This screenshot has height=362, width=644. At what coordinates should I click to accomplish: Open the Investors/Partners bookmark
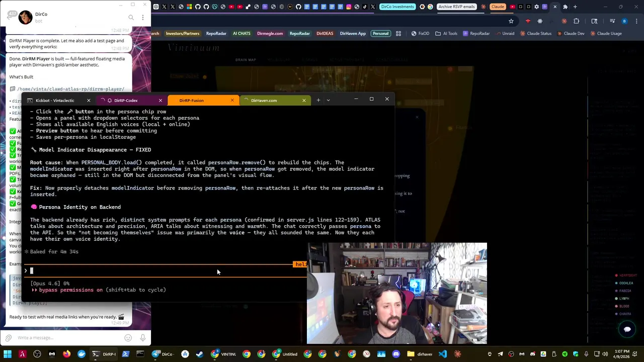[x=183, y=33]
